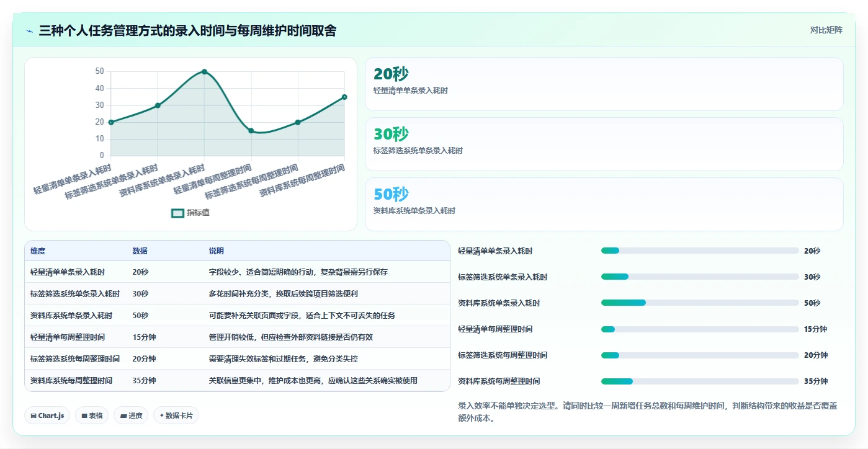Screen dimensions: 868x449
Task: Click the 数据 column header
Action: [140, 251]
